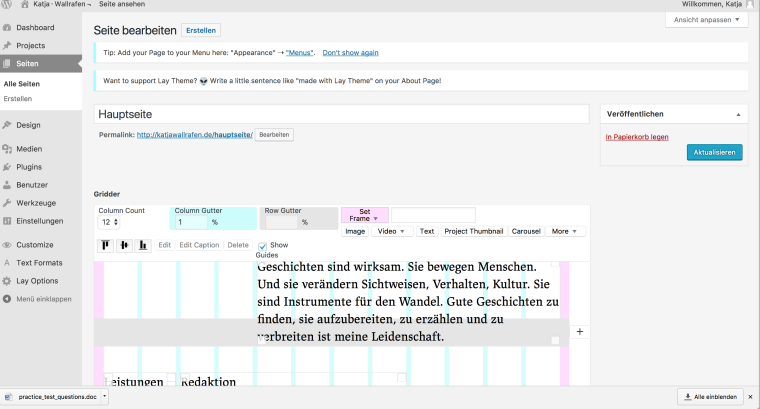Image resolution: width=760 pixels, height=409 pixels.
Task: Click the align middle icon in Gridder
Action: coord(124,245)
